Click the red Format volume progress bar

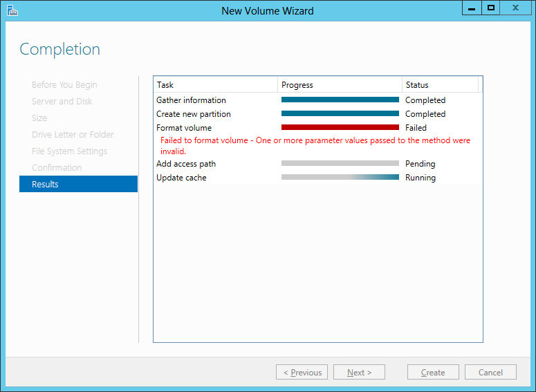pos(340,128)
